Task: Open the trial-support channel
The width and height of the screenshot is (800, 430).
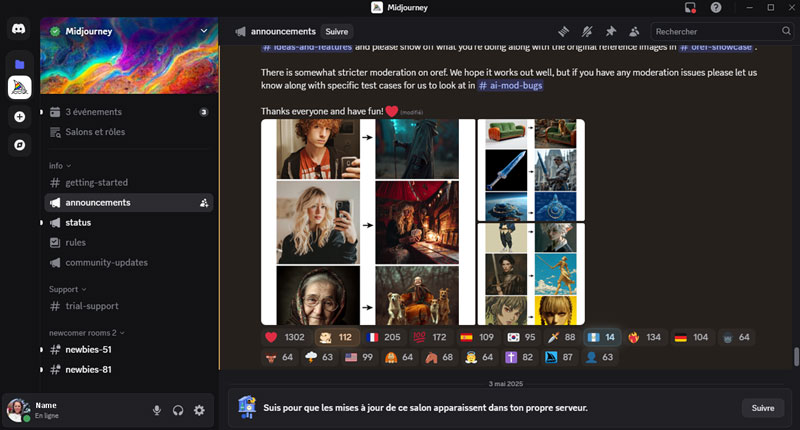Action: 129,306
